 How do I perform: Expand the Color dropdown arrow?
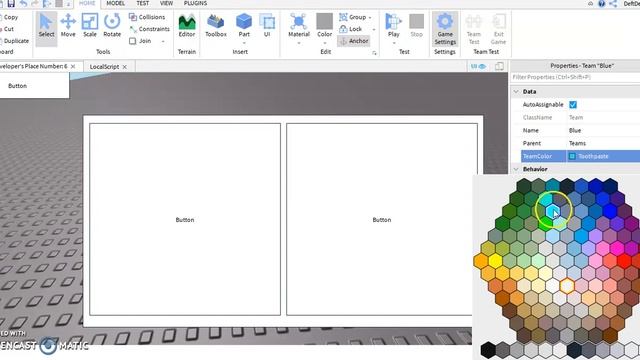point(324,43)
